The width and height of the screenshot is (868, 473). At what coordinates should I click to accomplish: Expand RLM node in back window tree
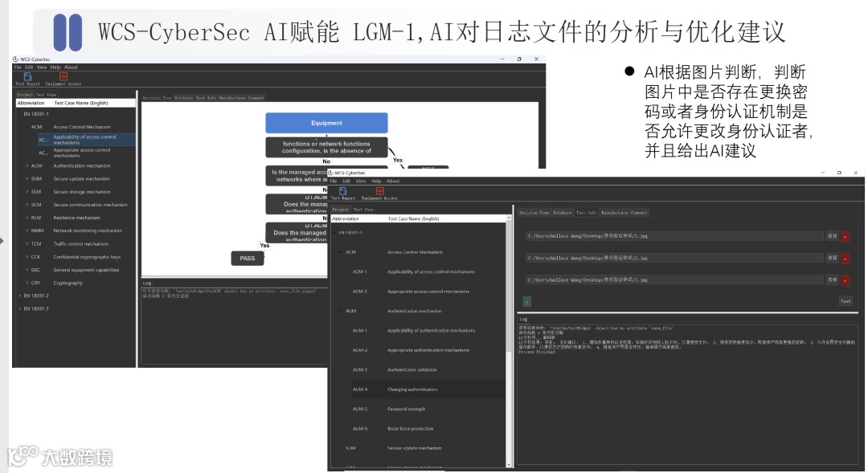pos(27,218)
